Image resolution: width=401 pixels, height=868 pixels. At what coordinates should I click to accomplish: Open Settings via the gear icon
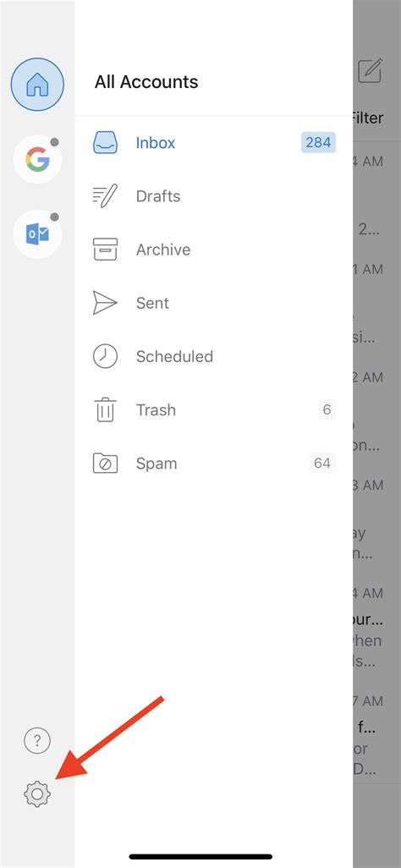point(37,794)
